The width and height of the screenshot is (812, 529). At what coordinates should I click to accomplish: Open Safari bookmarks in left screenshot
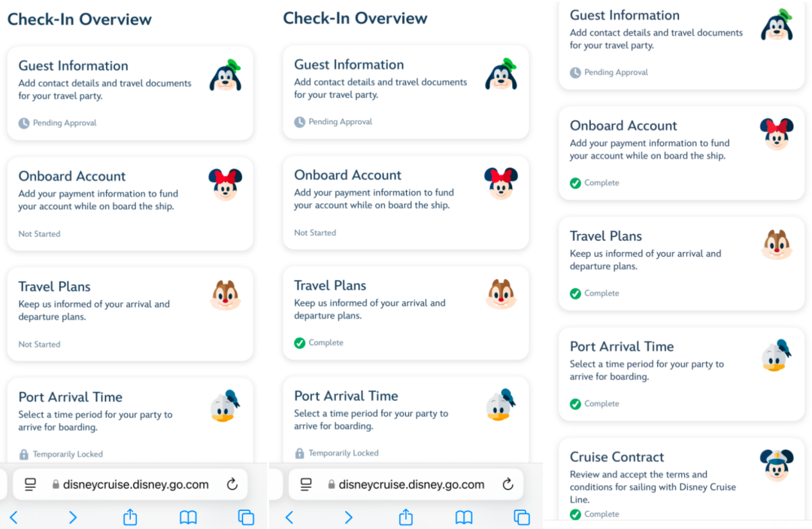coord(188,517)
